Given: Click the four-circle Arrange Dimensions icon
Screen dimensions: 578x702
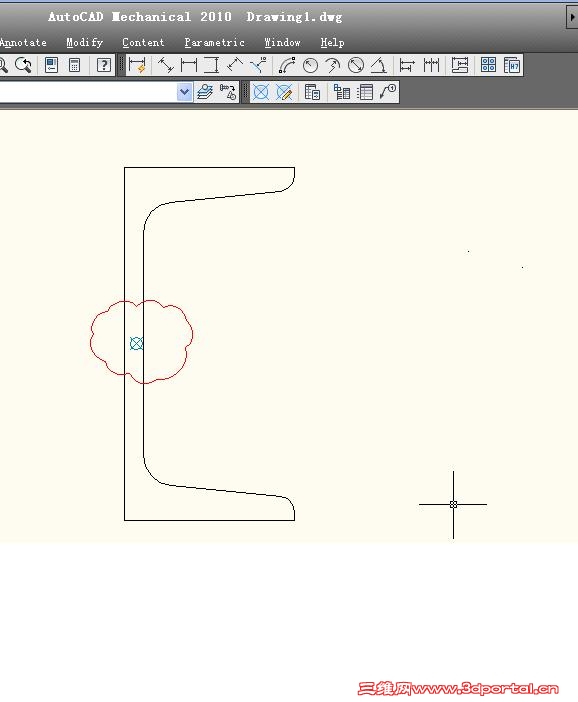Looking at the screenshot, I should point(488,65).
